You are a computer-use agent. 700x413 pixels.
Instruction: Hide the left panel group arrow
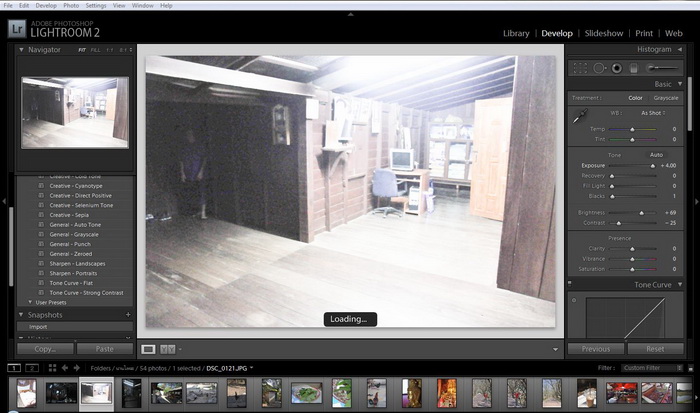click(x=4, y=202)
